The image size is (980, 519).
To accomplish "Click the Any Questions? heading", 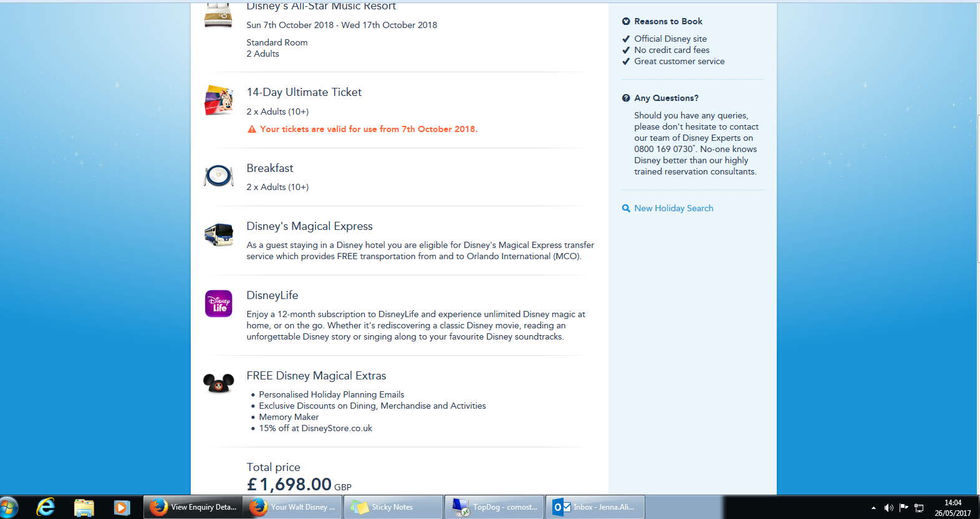I will pyautogui.click(x=666, y=98).
